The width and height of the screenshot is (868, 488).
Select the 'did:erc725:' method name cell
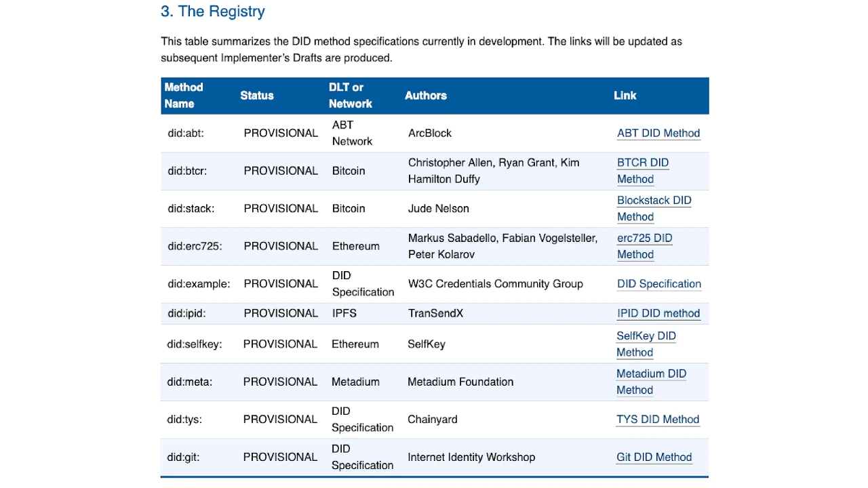[195, 246]
